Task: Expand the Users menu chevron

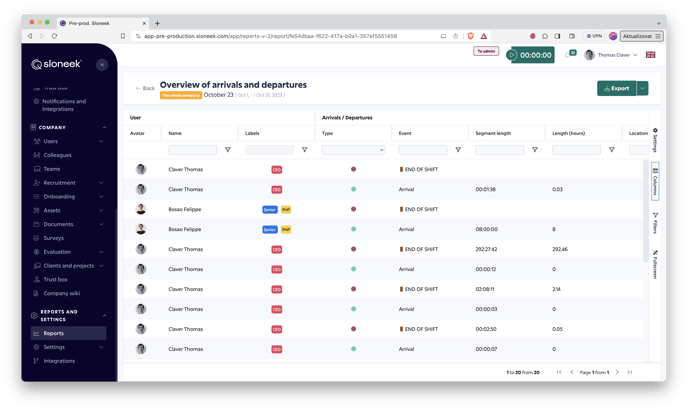Action: pyautogui.click(x=101, y=141)
